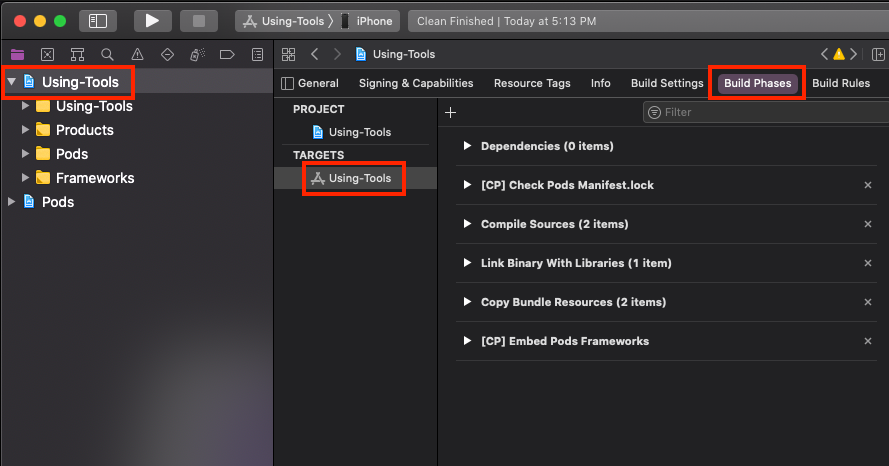
Task: Jump to next issue arrow
Action: click(x=853, y=54)
